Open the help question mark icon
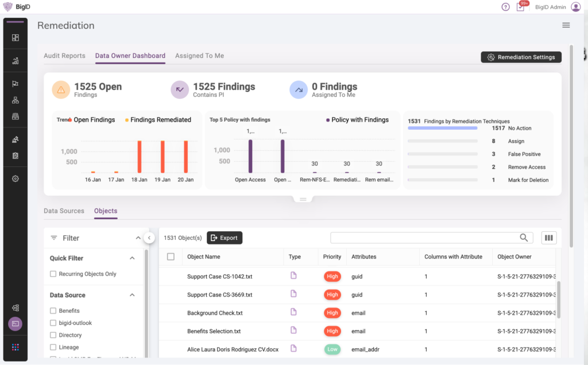The height and width of the screenshot is (365, 588). point(505,7)
